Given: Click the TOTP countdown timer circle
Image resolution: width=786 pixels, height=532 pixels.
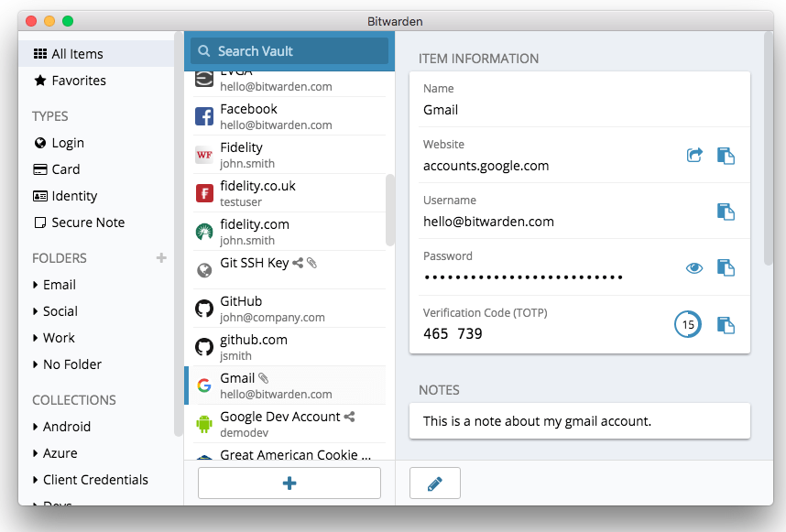Looking at the screenshot, I should (688, 324).
